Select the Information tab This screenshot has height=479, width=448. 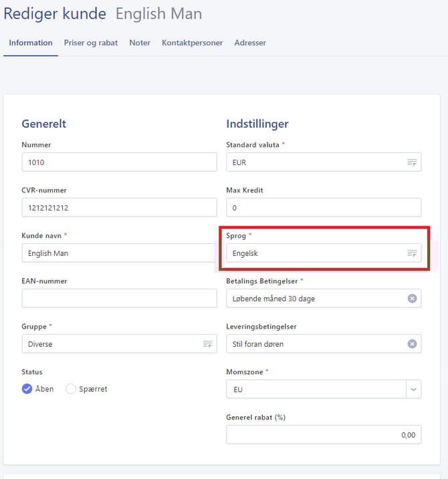click(x=31, y=43)
